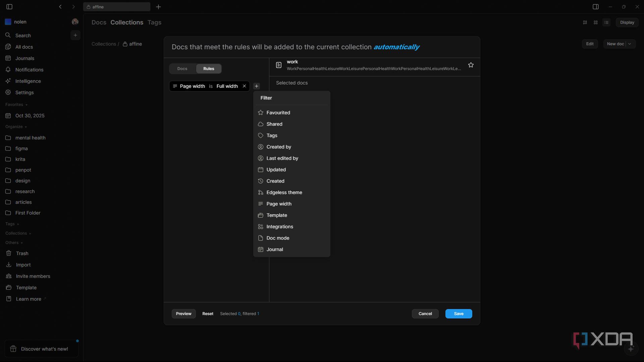Switch to grid view icon

596,22
